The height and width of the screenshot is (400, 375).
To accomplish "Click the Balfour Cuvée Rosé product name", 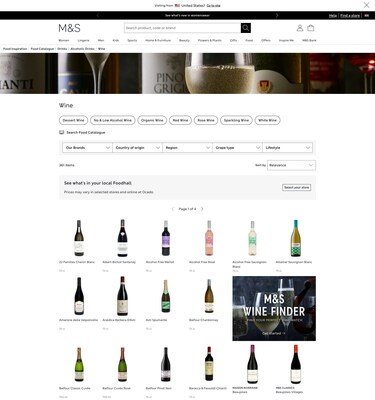I will point(116,388).
